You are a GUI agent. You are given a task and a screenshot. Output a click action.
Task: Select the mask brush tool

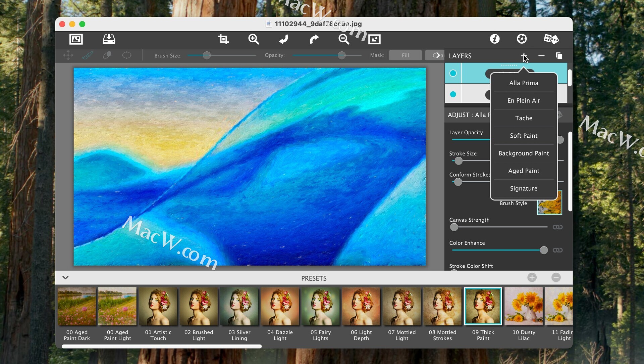(x=88, y=55)
